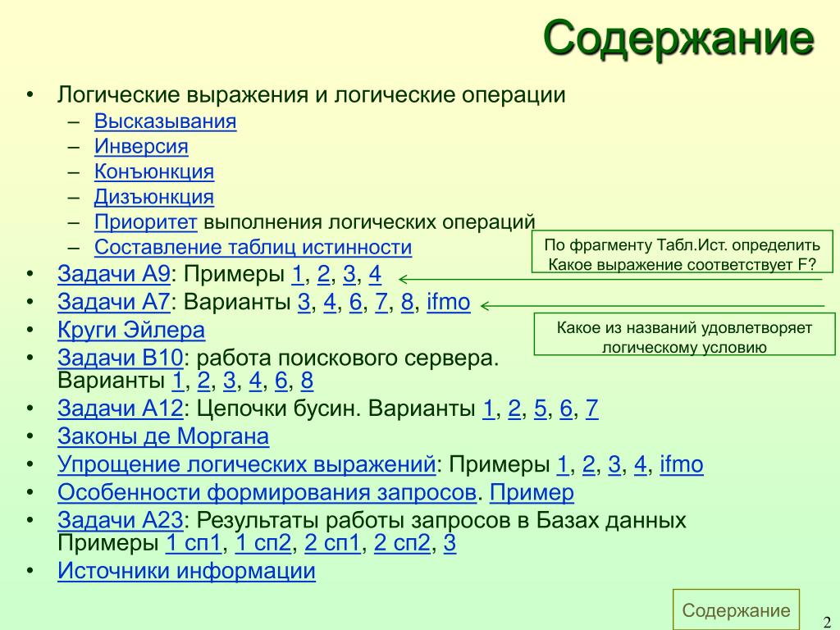
Task: Open the Задачи А12 link
Action: pos(120,409)
